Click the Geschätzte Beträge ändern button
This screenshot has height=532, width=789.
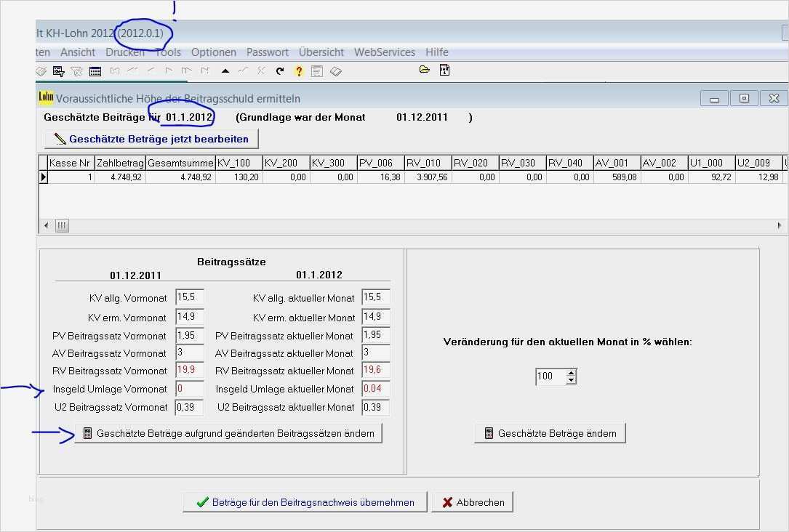coord(550,433)
